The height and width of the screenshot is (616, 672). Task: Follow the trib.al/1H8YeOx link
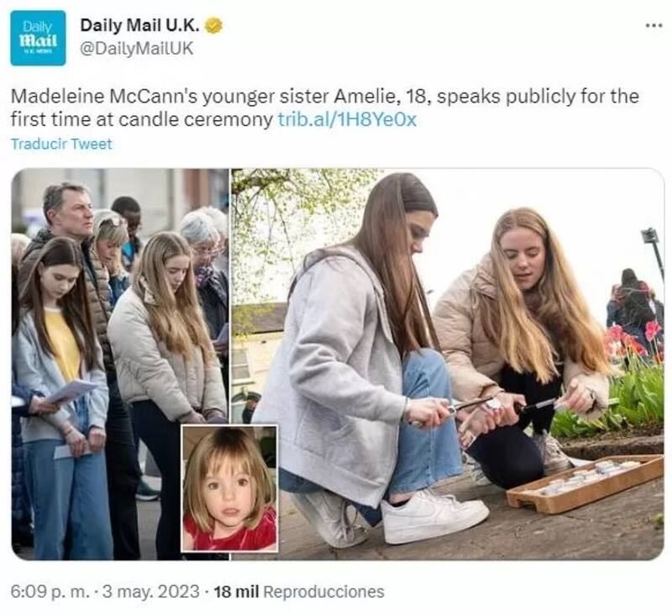tap(347, 119)
